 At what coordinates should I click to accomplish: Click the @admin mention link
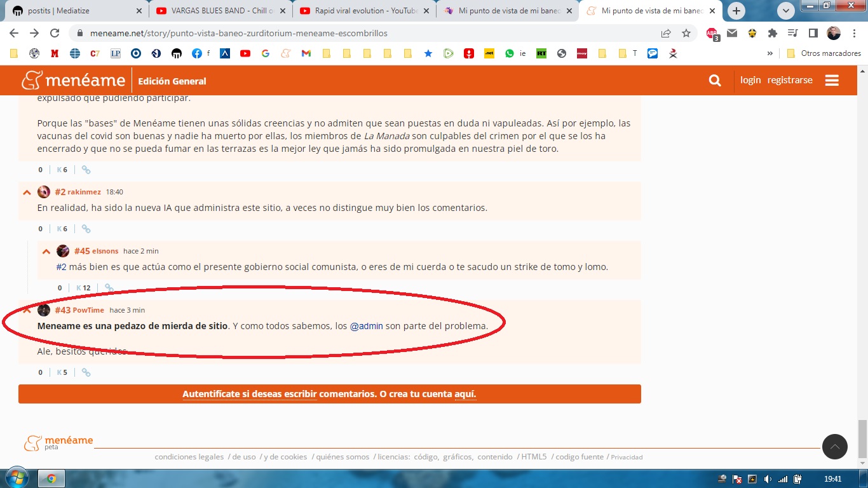pos(367,326)
